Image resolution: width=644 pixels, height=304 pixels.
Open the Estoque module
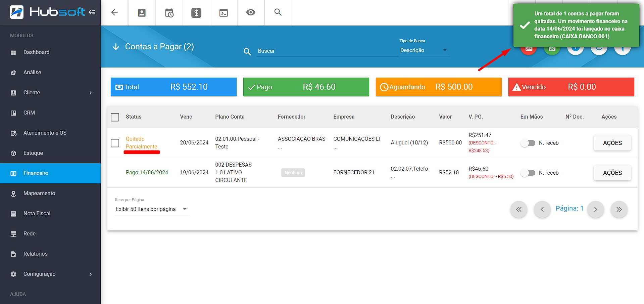(x=50, y=153)
